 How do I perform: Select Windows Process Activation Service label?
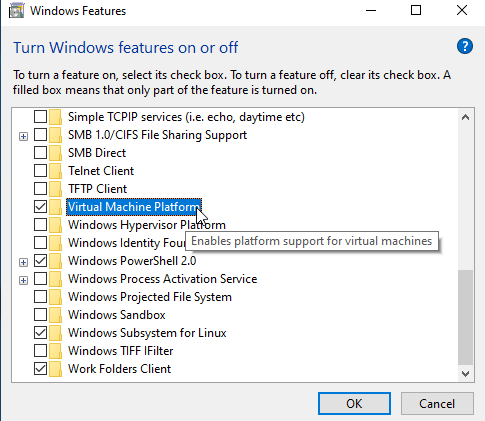(163, 279)
